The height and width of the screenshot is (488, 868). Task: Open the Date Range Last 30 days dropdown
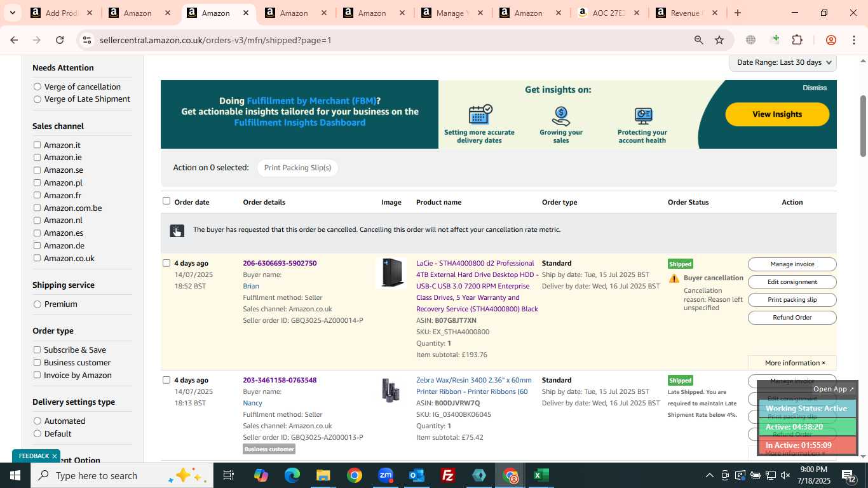783,62
